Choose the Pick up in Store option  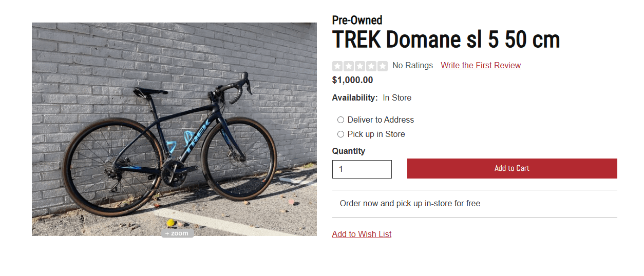(340, 134)
